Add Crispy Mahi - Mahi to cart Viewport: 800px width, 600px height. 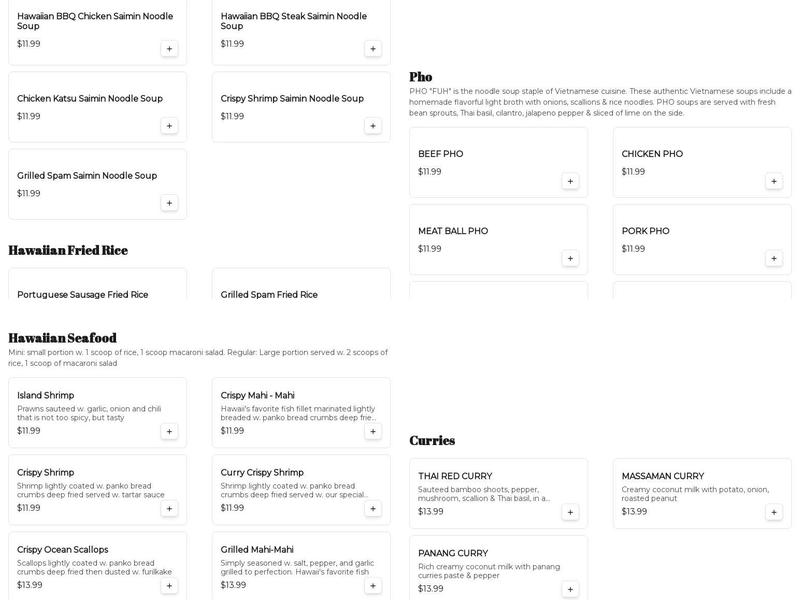pos(373,431)
